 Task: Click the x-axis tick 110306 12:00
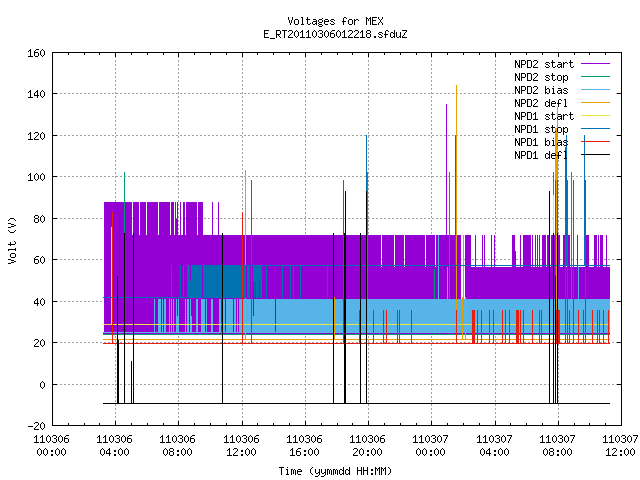coord(241,446)
